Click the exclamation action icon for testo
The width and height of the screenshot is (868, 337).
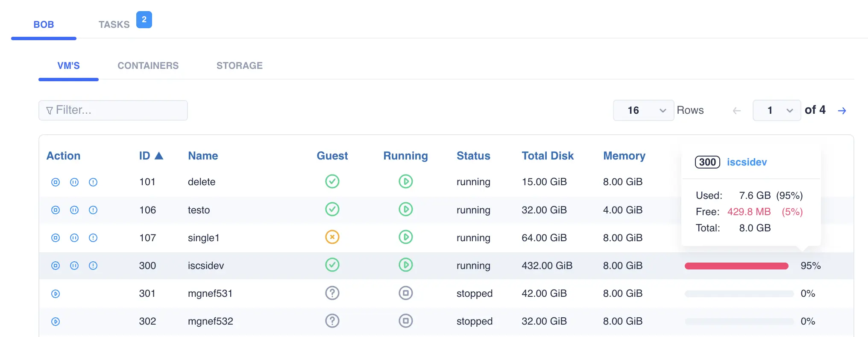pyautogui.click(x=93, y=210)
